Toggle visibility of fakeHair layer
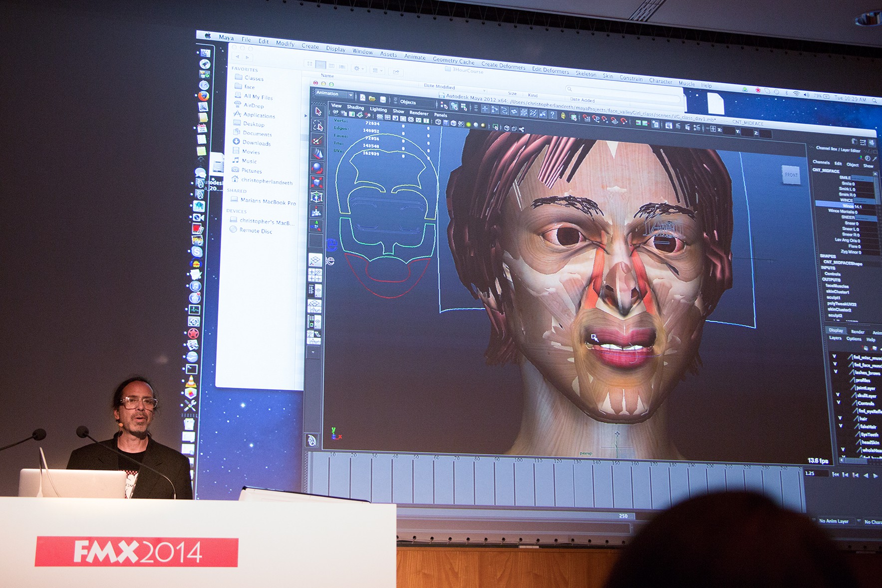The image size is (882, 588). pyautogui.click(x=842, y=426)
